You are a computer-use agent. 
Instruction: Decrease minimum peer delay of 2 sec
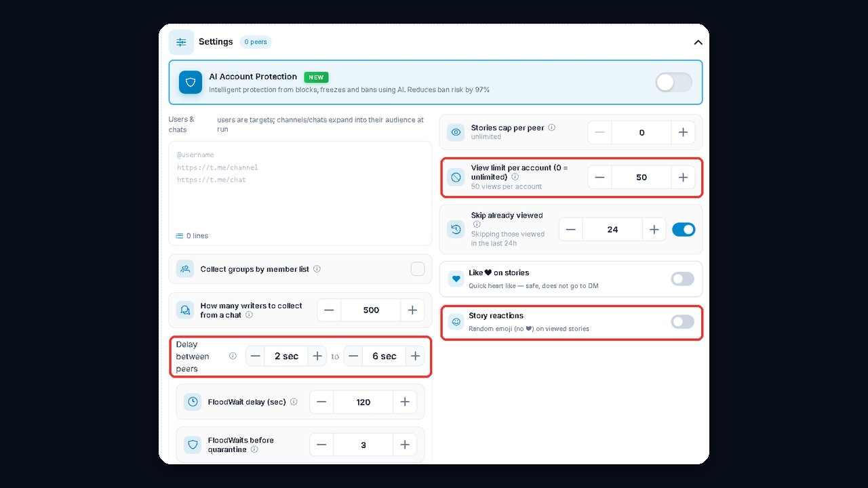click(x=256, y=356)
